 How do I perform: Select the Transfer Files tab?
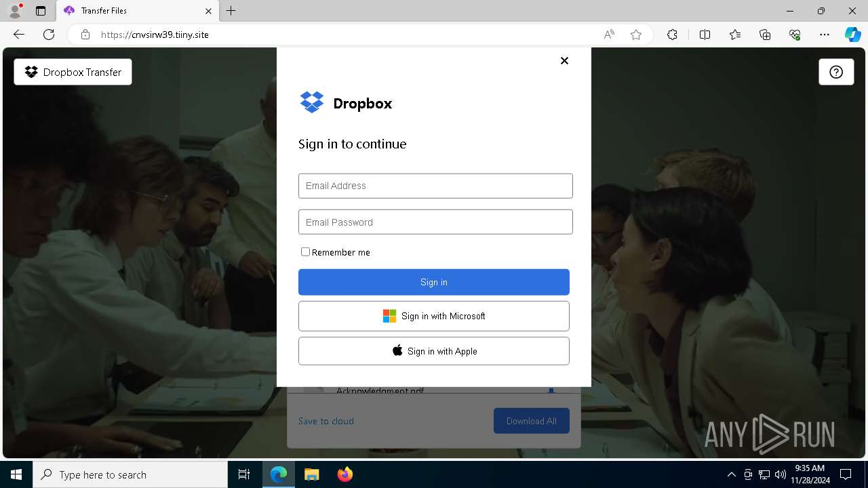coord(137,11)
